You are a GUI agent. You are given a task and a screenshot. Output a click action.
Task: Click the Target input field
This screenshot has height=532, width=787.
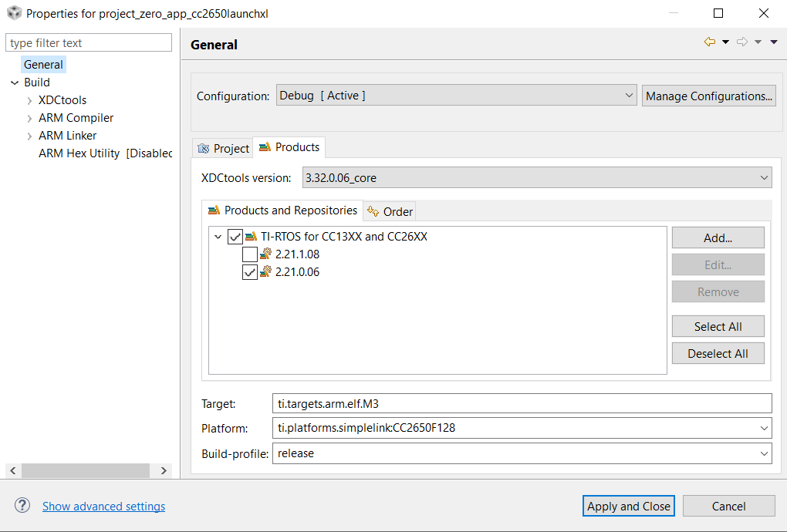[x=522, y=404]
